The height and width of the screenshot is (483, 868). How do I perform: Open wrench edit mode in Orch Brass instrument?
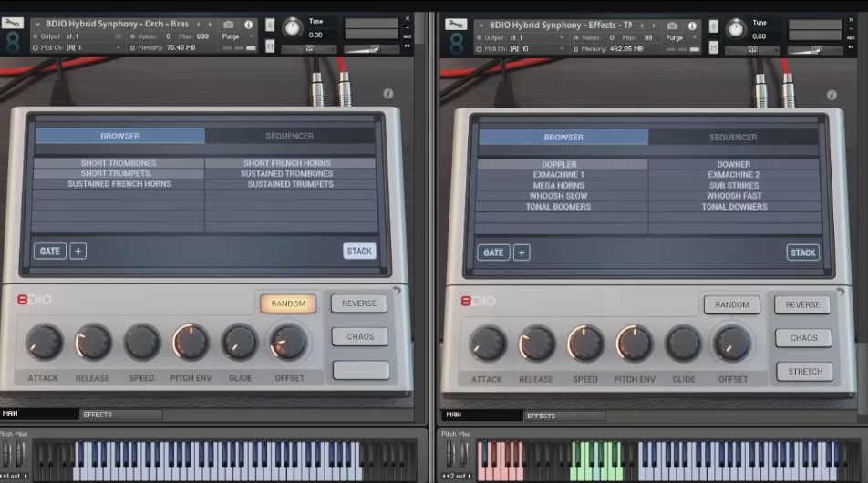[12, 23]
